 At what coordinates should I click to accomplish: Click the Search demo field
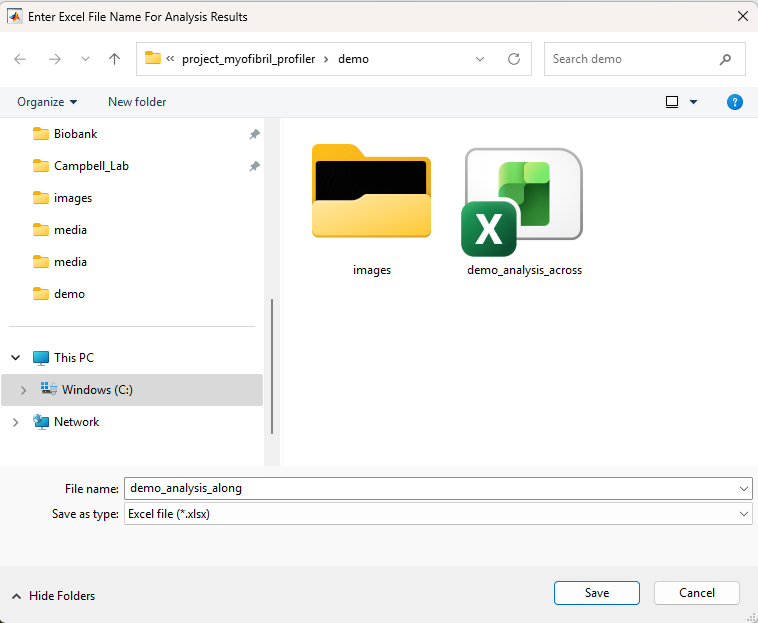644,59
